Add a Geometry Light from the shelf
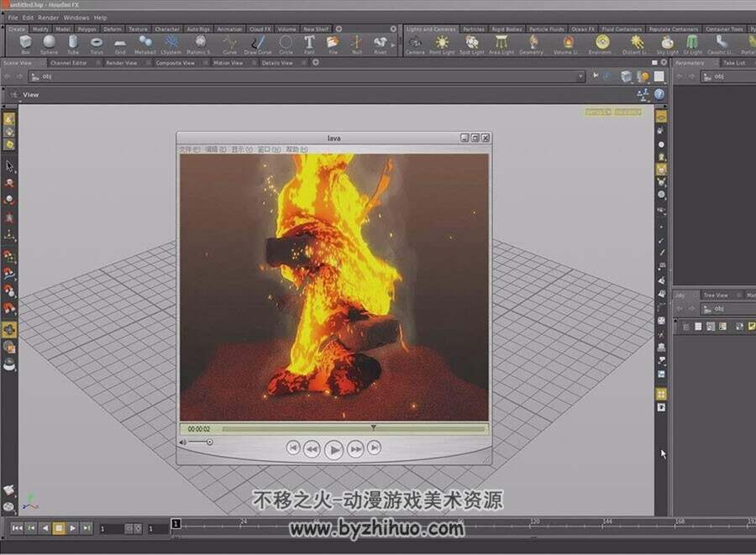756x555 pixels. pyautogui.click(x=532, y=45)
